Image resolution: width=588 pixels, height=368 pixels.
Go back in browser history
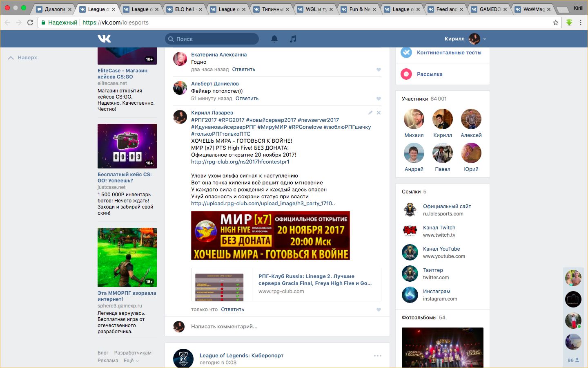pos(7,22)
